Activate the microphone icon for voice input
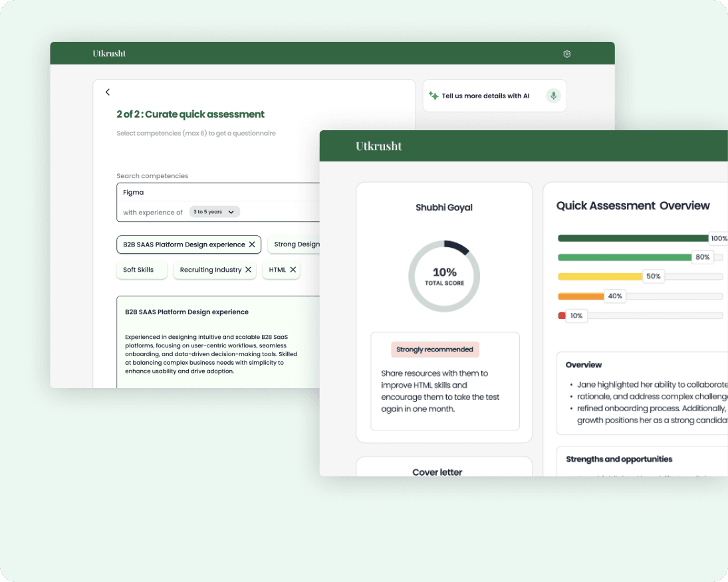 (552, 95)
